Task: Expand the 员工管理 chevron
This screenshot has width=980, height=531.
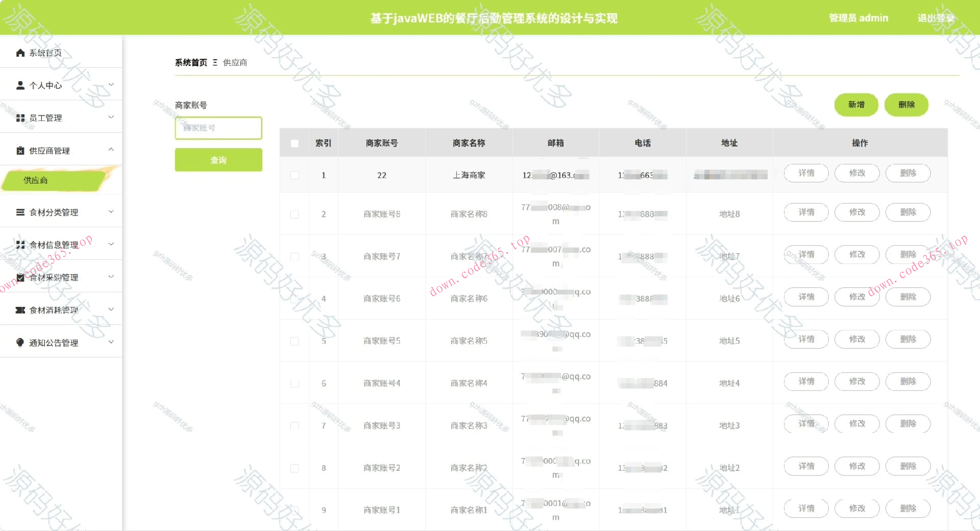Action: (111, 117)
